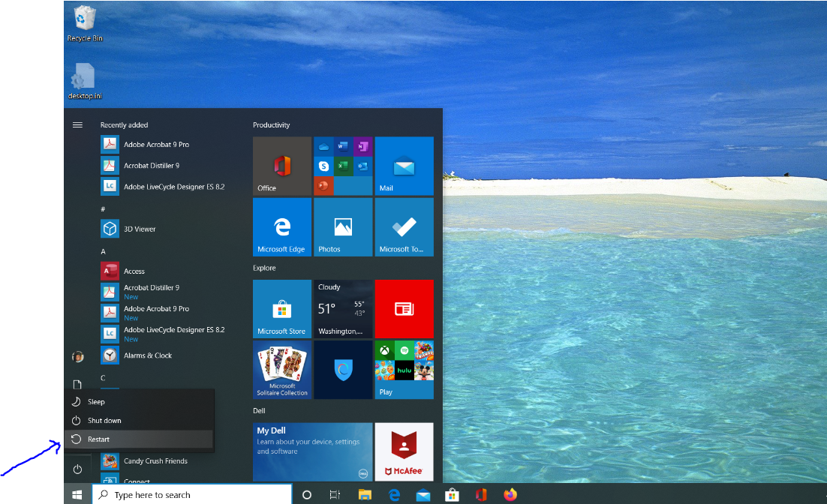This screenshot has height=504, width=827.
Task: Open the My Dell tile
Action: click(313, 451)
